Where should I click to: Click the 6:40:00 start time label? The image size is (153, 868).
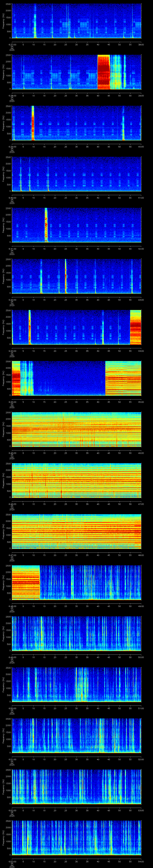coord(12,198)
